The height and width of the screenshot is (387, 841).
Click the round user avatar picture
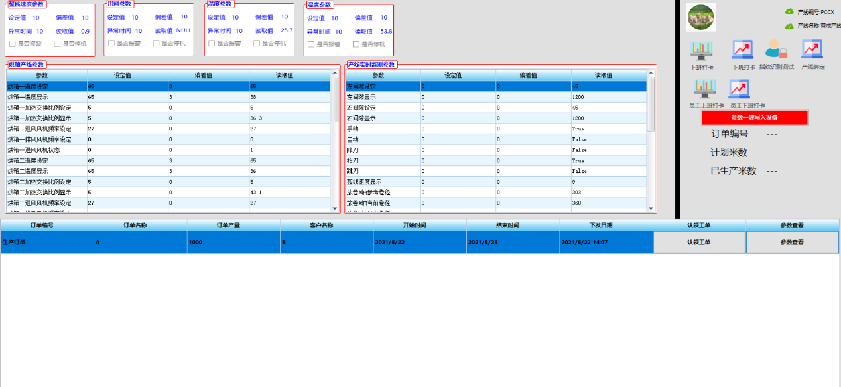(701, 18)
